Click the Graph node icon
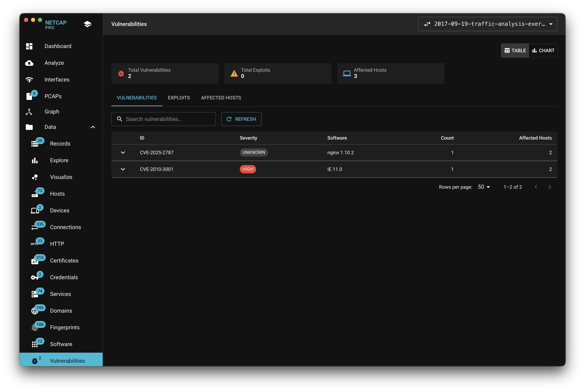The image size is (585, 392). (29, 112)
